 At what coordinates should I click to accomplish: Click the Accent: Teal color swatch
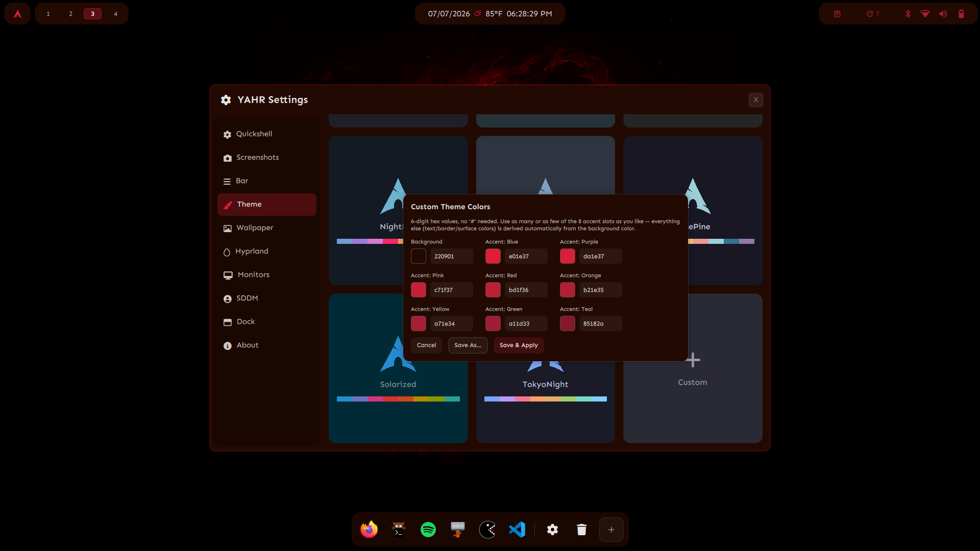[568, 323]
